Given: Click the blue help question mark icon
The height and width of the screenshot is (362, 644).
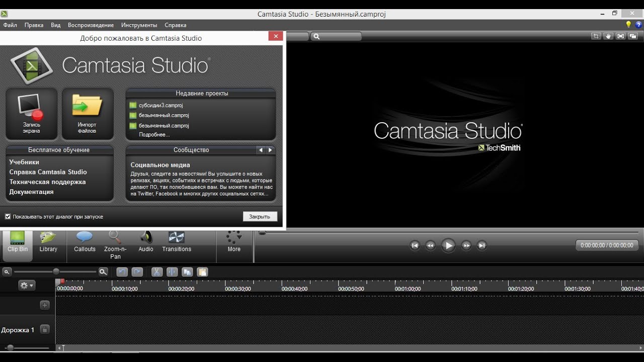Looking at the screenshot, I should point(638,25).
